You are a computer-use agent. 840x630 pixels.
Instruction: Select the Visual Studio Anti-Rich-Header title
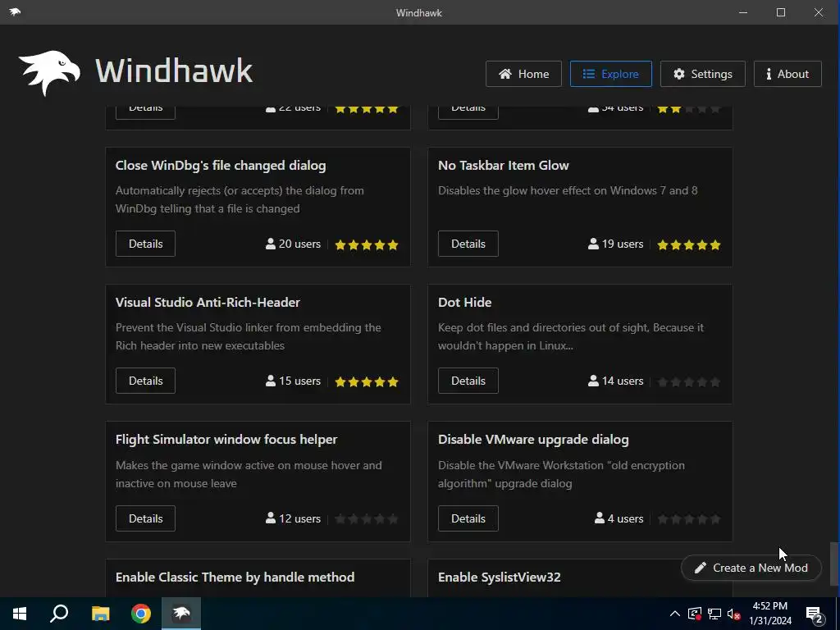click(208, 302)
